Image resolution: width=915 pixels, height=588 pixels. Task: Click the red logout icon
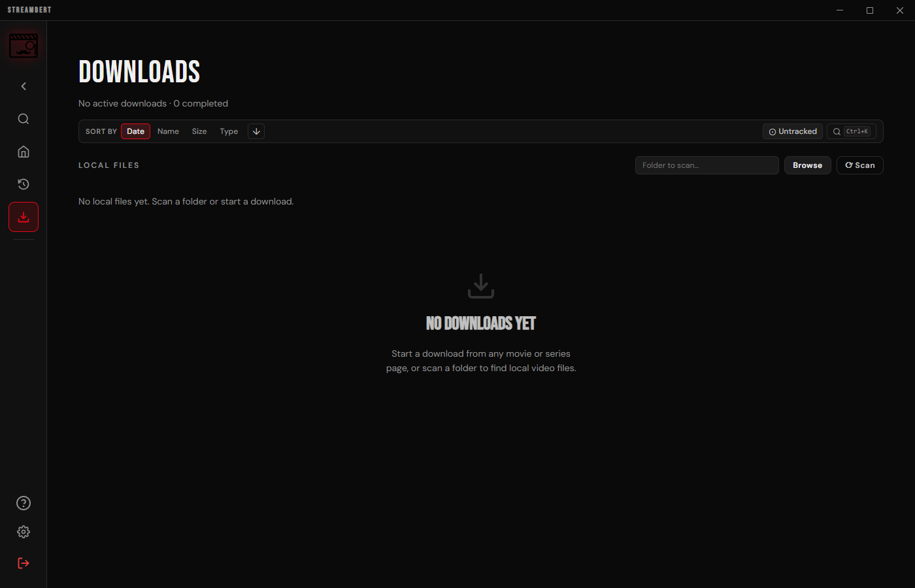click(24, 563)
